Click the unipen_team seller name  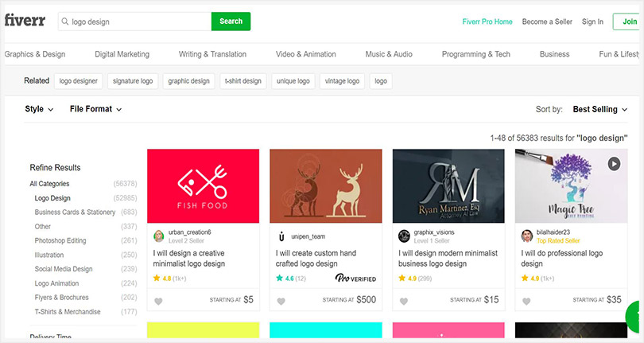pos(308,236)
